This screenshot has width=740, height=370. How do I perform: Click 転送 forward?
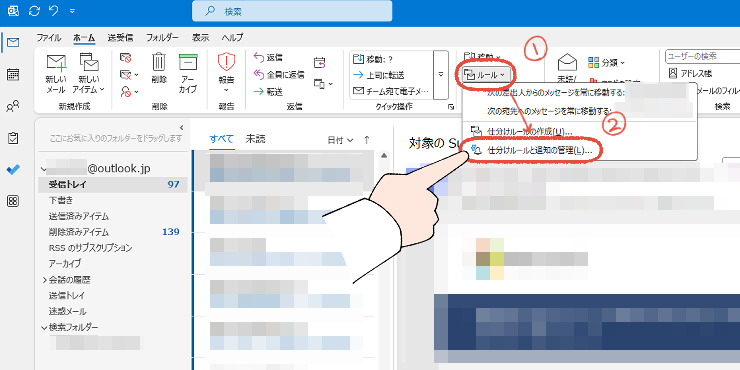(268, 92)
